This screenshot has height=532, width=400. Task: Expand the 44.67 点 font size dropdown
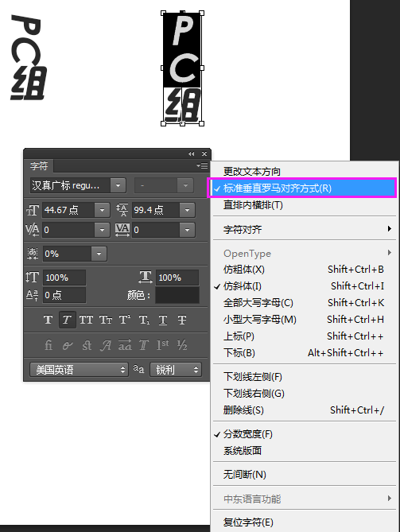tap(102, 210)
